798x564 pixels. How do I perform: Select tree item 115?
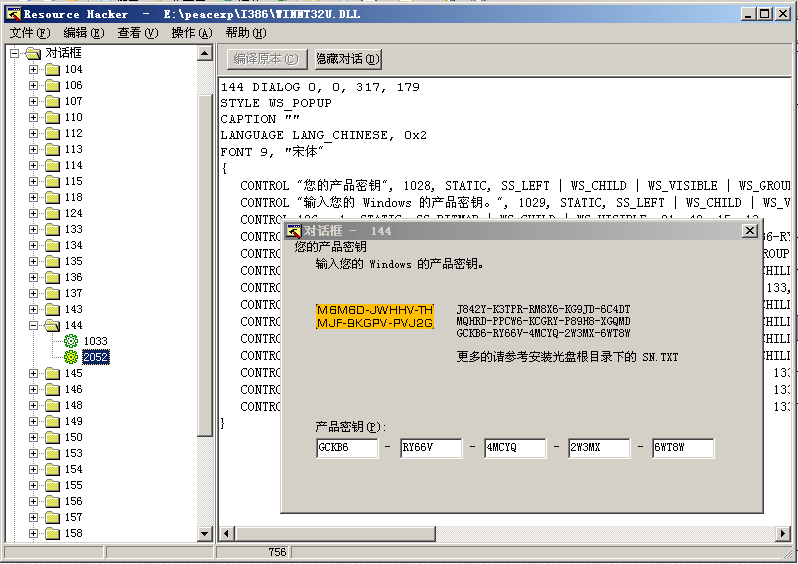pos(73,181)
